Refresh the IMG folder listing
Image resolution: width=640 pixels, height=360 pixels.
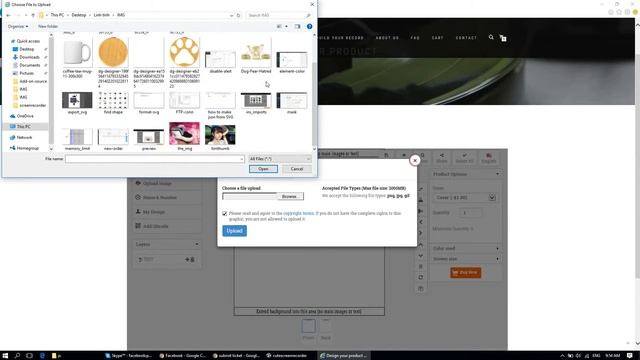[x=238, y=15]
